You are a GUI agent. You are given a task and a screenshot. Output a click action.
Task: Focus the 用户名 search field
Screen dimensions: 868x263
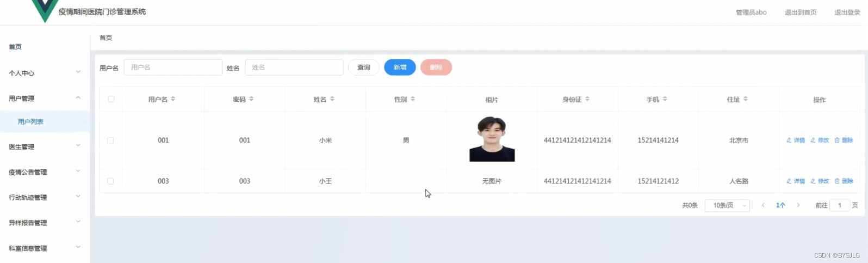[x=173, y=68]
